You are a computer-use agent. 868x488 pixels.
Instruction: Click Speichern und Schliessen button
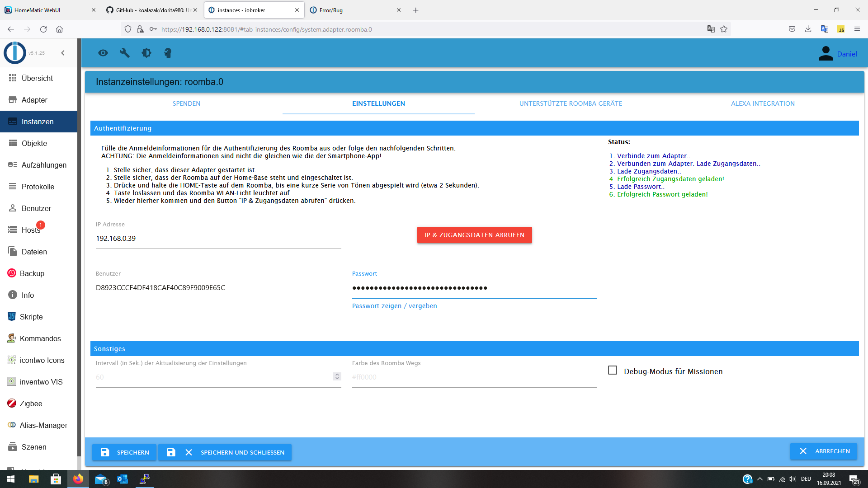click(x=225, y=452)
